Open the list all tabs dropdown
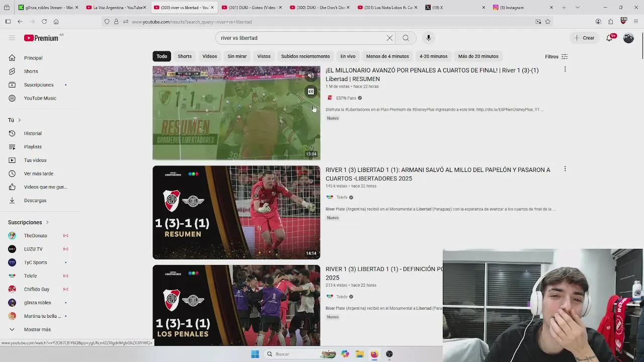This screenshot has width=644, height=362. [577, 8]
